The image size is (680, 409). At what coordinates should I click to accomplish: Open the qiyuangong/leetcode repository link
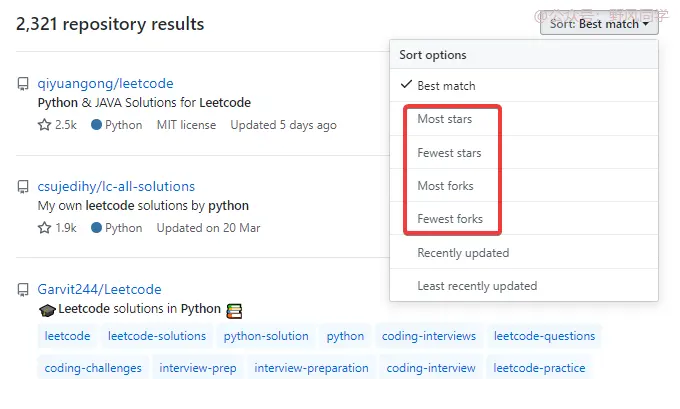(x=105, y=84)
